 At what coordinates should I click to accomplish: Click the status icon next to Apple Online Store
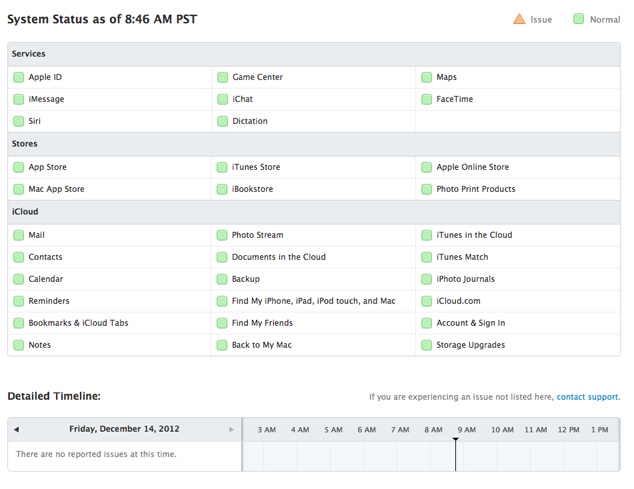(427, 167)
